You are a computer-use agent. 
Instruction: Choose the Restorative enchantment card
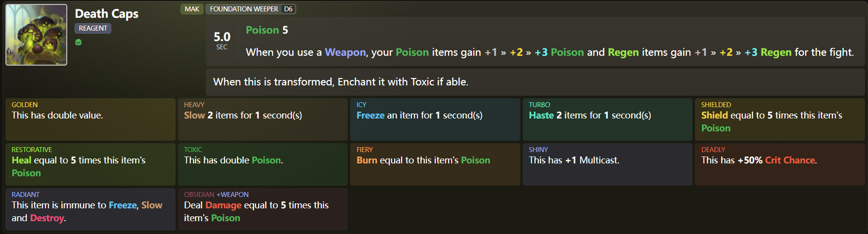pyautogui.click(x=91, y=164)
